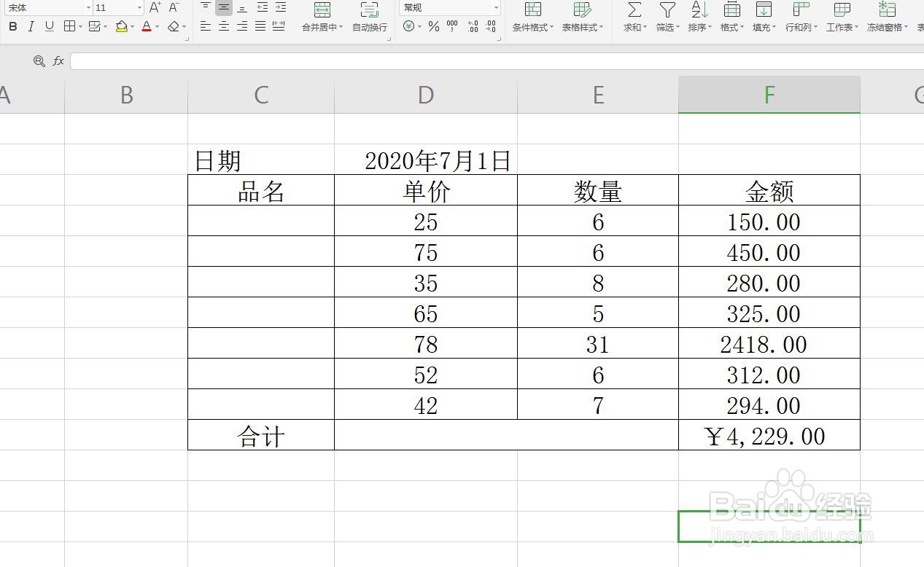Apply percent number style
The height and width of the screenshot is (567, 924).
click(x=433, y=27)
